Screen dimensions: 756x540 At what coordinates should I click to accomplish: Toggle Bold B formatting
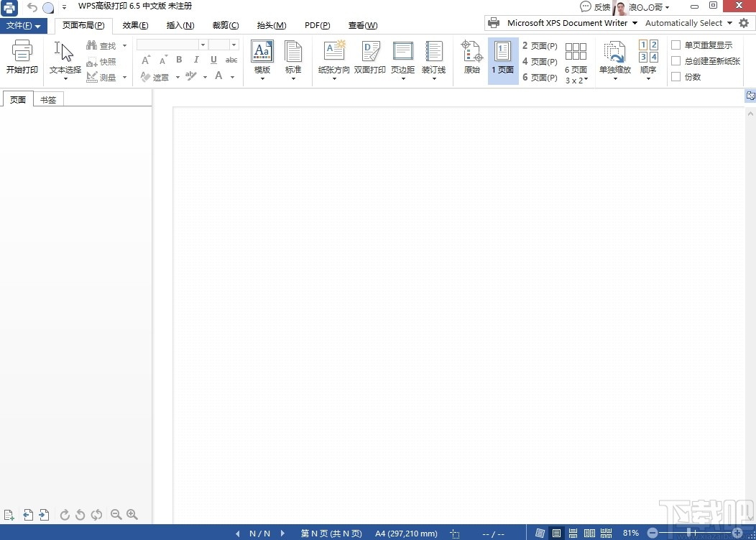point(179,60)
